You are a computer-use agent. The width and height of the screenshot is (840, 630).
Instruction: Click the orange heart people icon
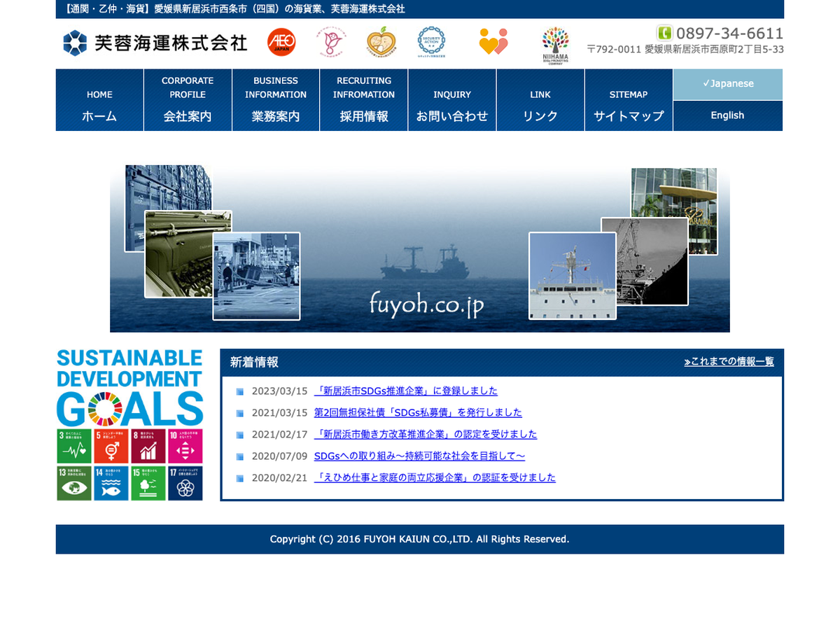pos(493,43)
